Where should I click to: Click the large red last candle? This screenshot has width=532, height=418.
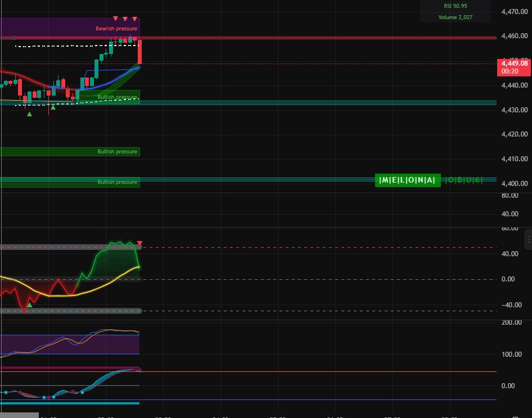(x=139, y=52)
